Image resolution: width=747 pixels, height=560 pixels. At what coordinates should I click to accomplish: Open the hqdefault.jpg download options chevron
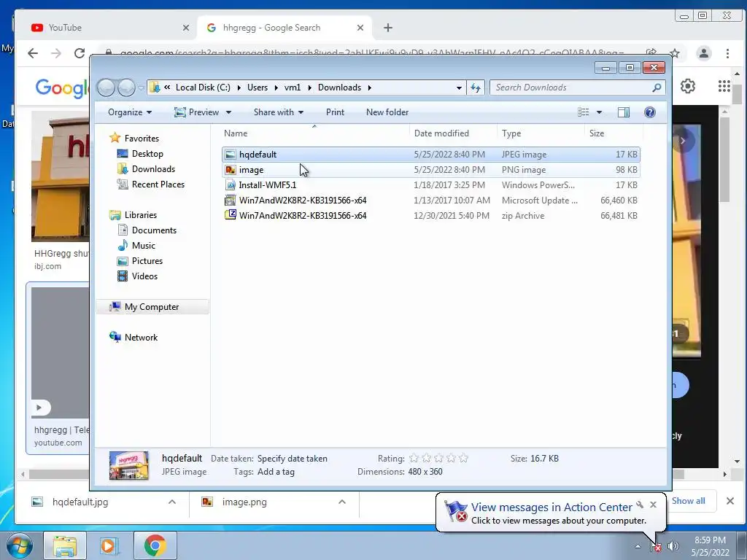[172, 502]
